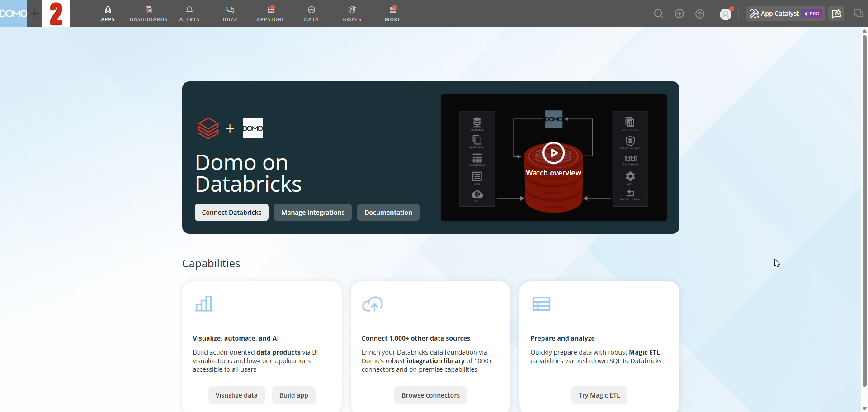The image size is (868, 412).
Task: Open the Alerts bell menu
Action: (x=189, y=14)
